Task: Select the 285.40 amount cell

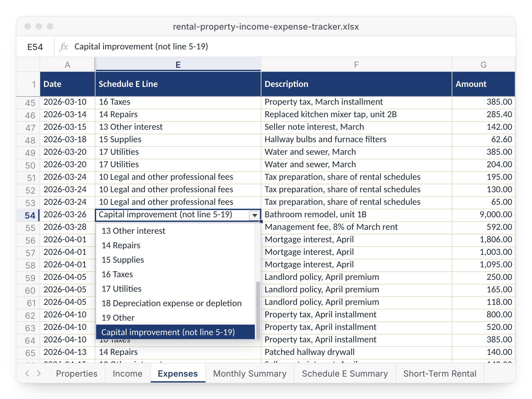Action: [x=484, y=115]
